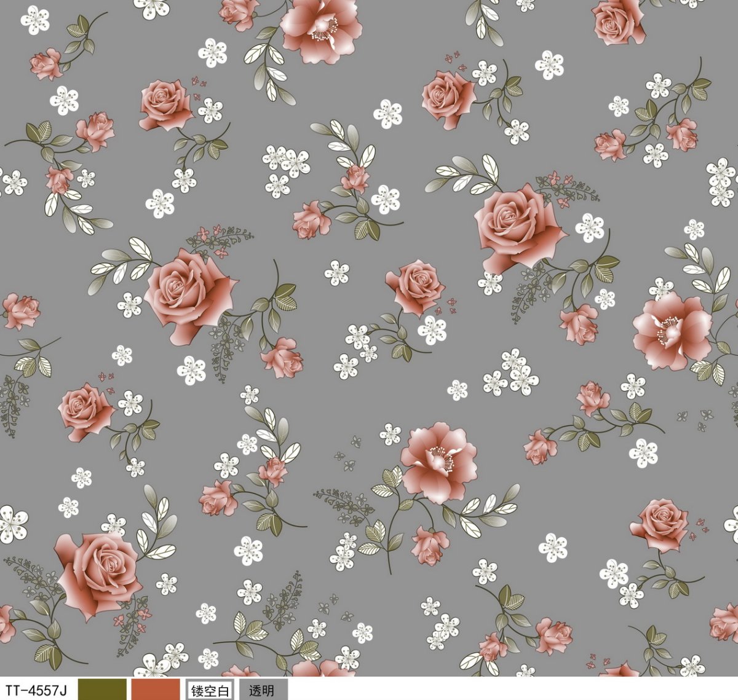
Task: Select the gray 透明 swatch
Action: coord(263,690)
